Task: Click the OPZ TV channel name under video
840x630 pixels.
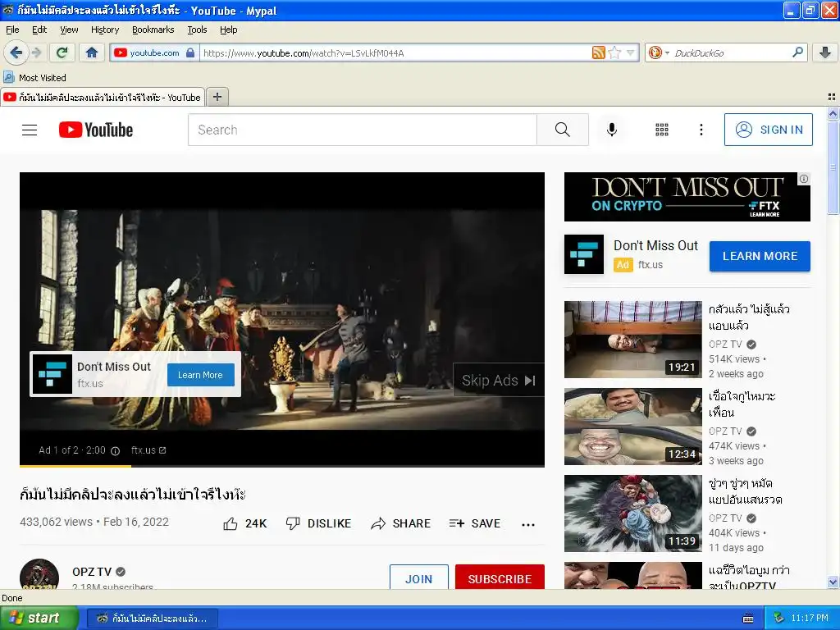Action: coord(92,572)
